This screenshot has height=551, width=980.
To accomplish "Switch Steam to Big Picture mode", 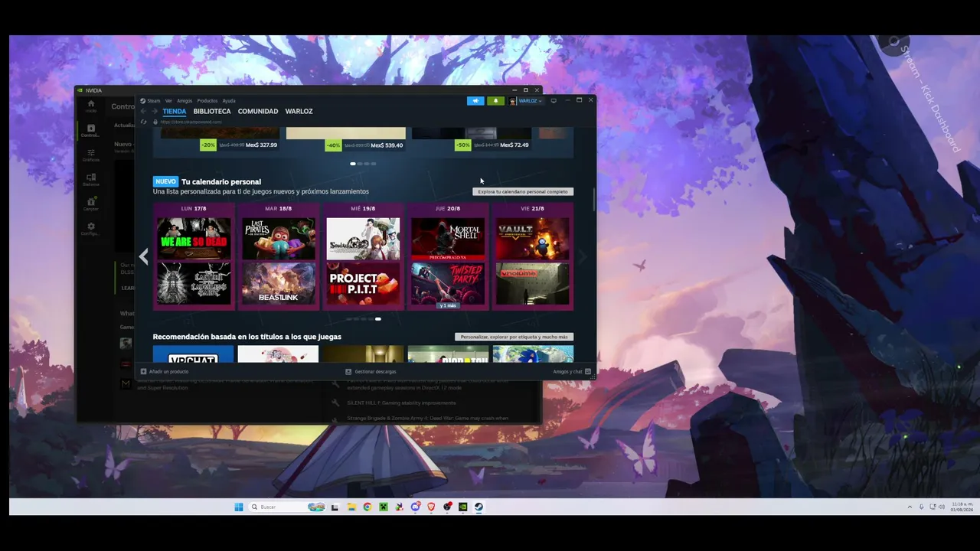I will 554,101.
